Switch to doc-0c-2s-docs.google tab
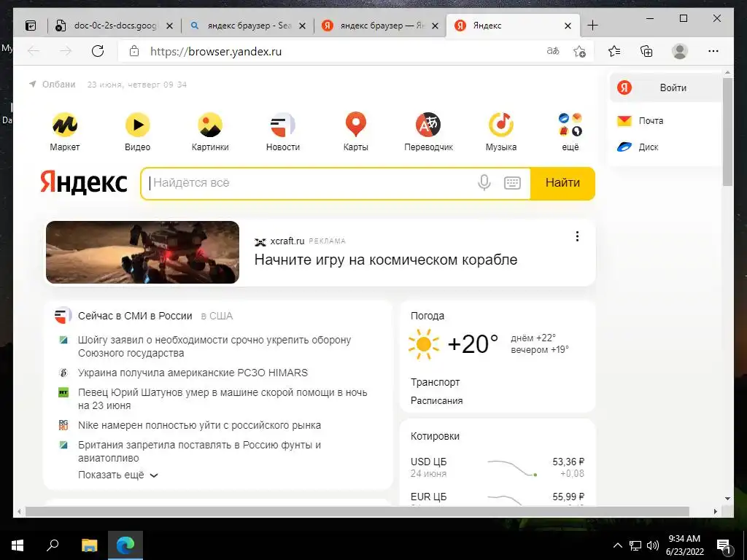747x560 pixels. [115, 26]
